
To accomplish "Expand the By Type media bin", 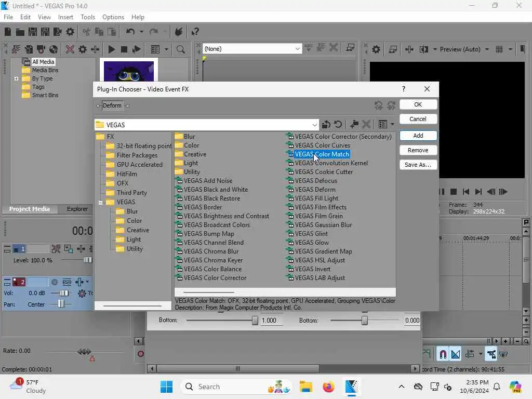I will point(16,78).
